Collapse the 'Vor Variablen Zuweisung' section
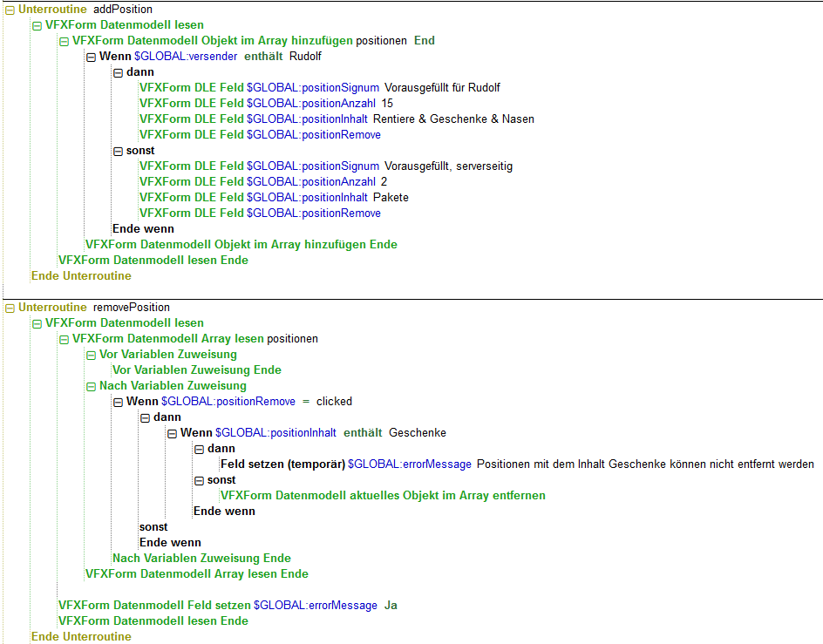 [91, 355]
